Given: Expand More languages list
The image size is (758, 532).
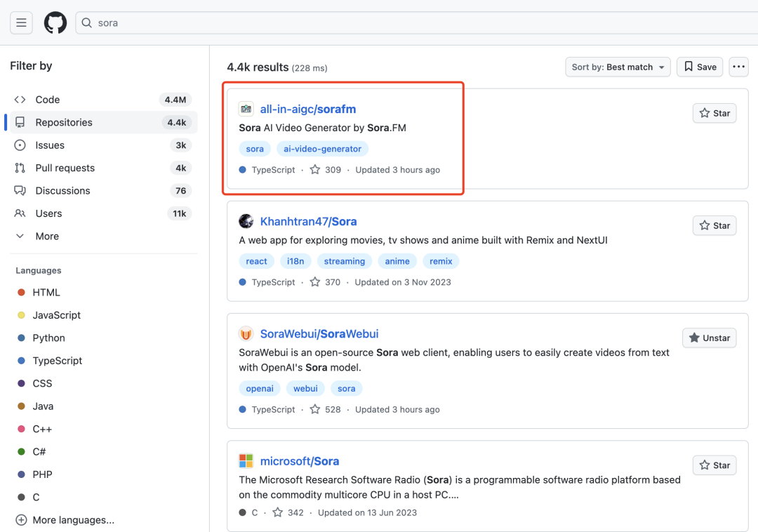Looking at the screenshot, I should tap(65, 520).
